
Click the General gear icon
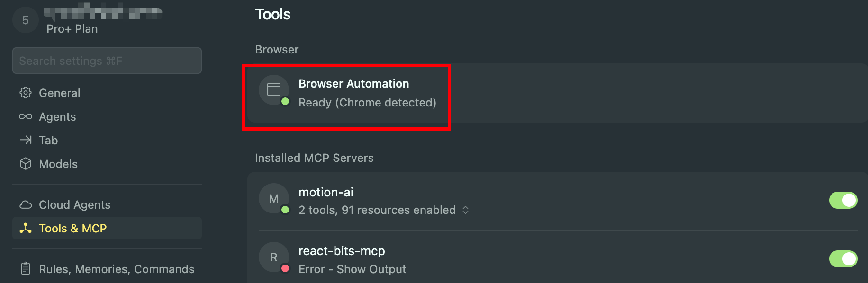tap(26, 93)
